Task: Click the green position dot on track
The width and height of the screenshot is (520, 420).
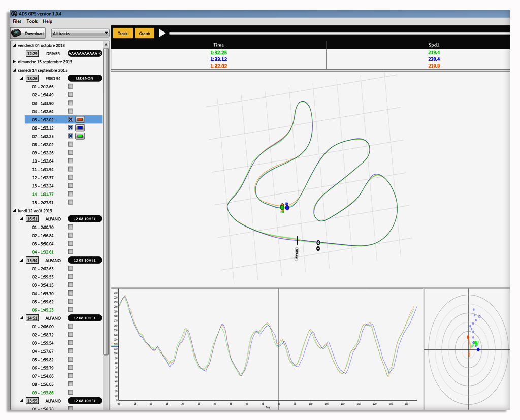Action: [282, 207]
